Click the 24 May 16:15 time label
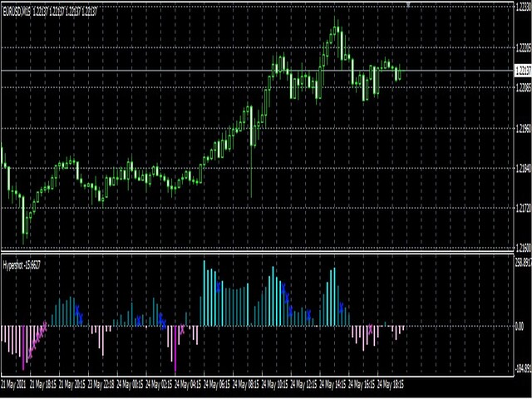This screenshot has height=399, width=532. (362, 384)
